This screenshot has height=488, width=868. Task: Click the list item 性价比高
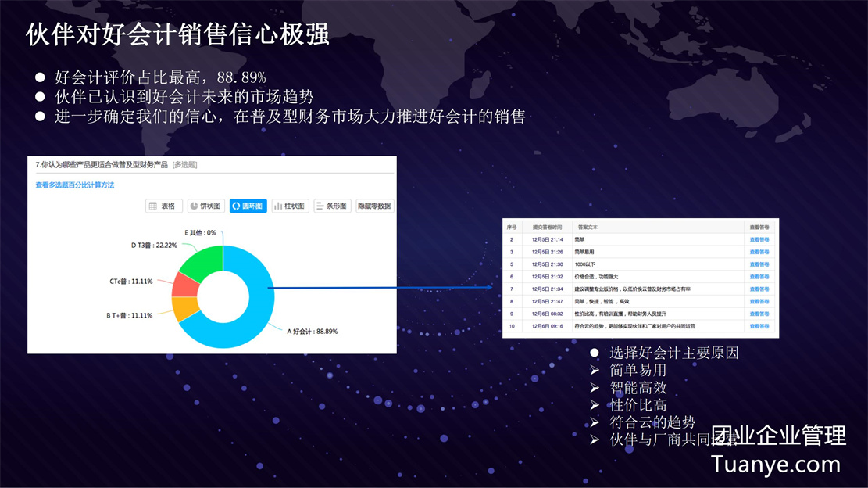pyautogui.click(x=638, y=405)
